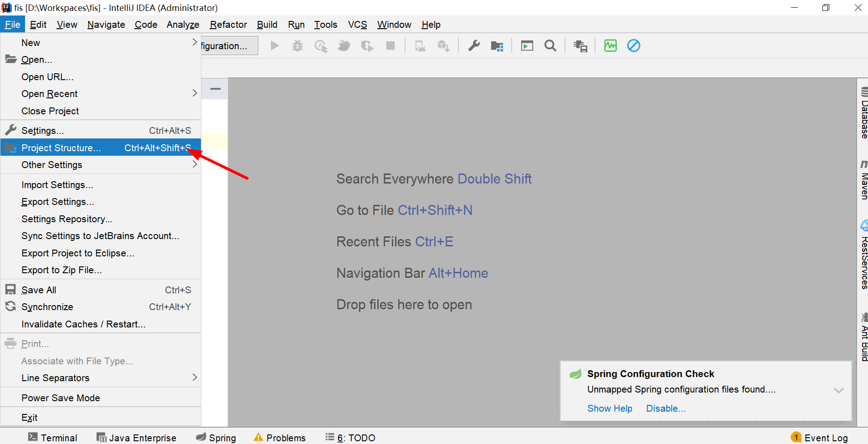Screen dimensions: 868x444
Task: Expand the Line Separators submenu
Action: (x=101, y=378)
